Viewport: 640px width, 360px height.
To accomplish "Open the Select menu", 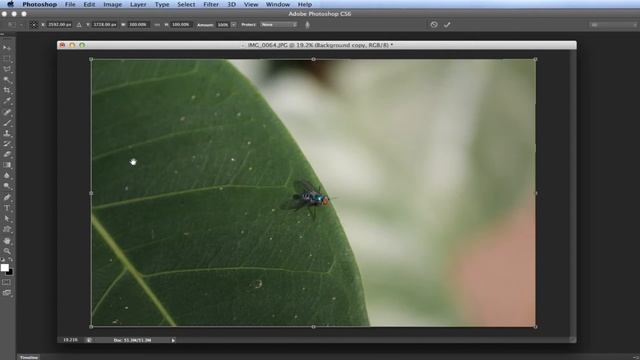I will 186,4.
